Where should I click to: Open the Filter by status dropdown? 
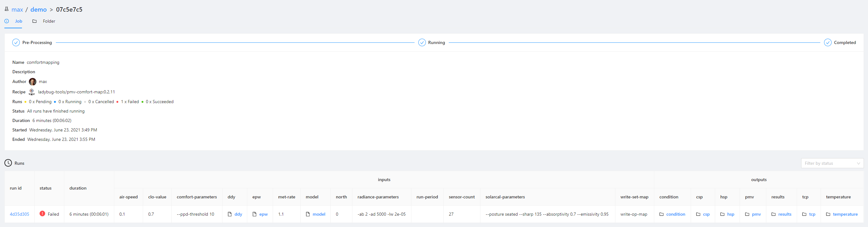coord(832,163)
